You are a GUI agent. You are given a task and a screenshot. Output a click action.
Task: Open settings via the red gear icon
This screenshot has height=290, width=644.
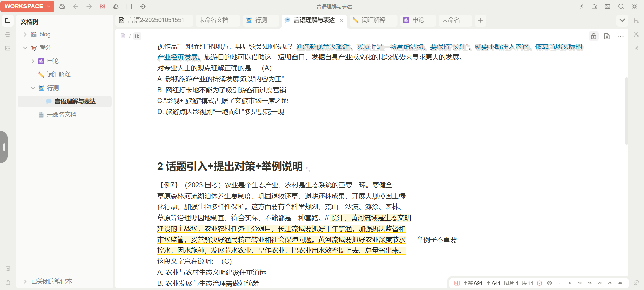point(102,6)
